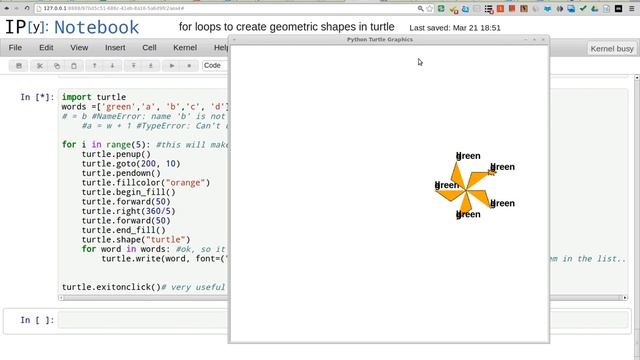
Task: Click the 'turtle.pendown()' code line
Action: 121,173
